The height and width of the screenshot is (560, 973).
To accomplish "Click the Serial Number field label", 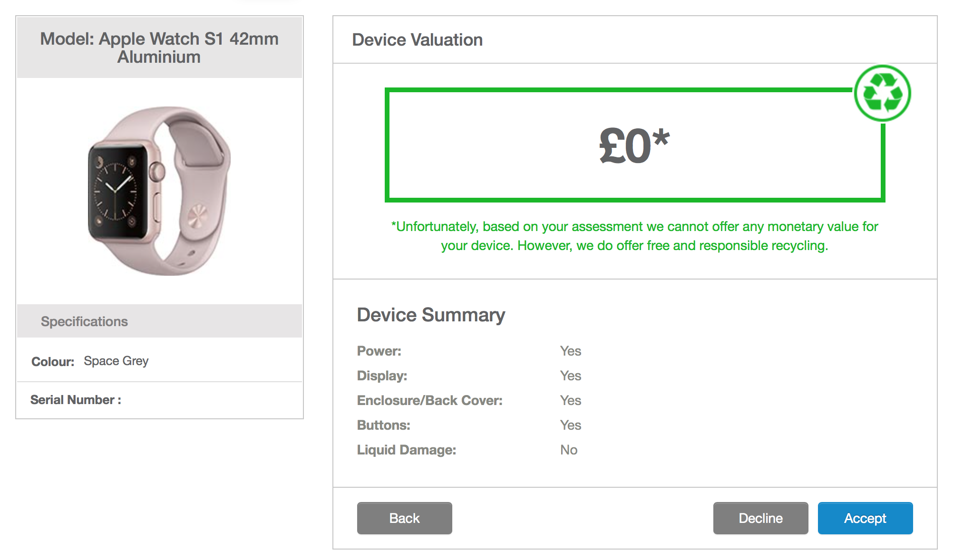I will (x=76, y=400).
